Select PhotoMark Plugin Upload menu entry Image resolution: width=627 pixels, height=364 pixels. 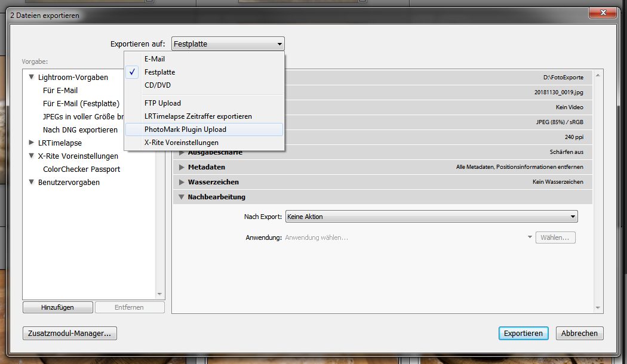point(185,129)
